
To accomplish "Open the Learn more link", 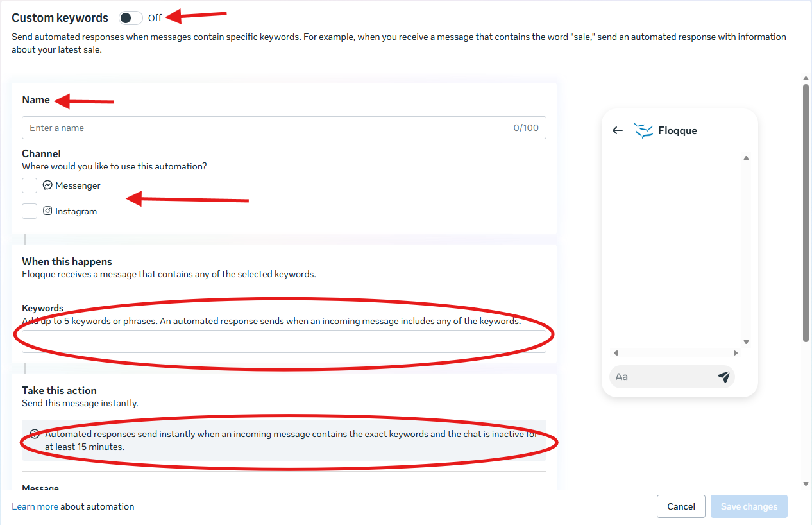I will [35, 506].
